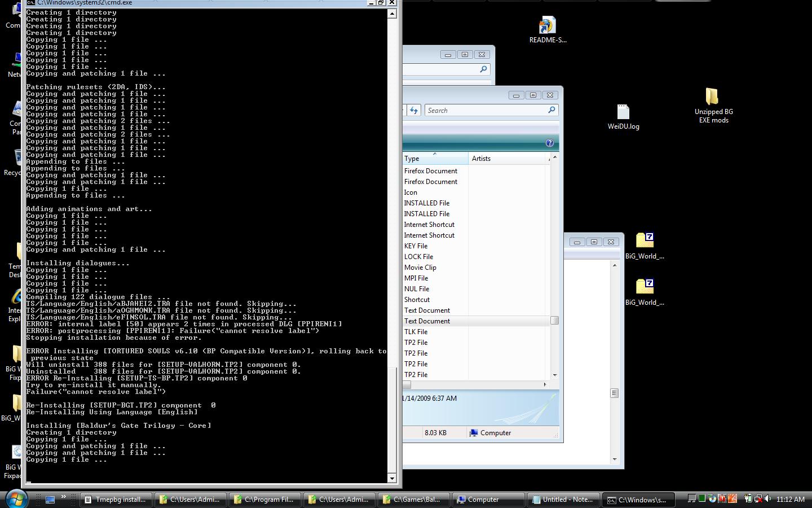Screen dimensions: 812x508
Task: Click the Notepad window scrollbar thumb
Action: tap(615, 393)
